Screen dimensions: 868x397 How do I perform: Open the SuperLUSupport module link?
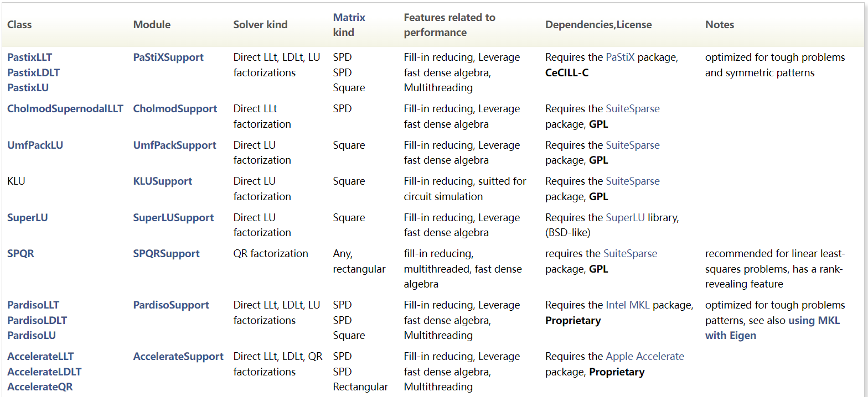coord(173,217)
